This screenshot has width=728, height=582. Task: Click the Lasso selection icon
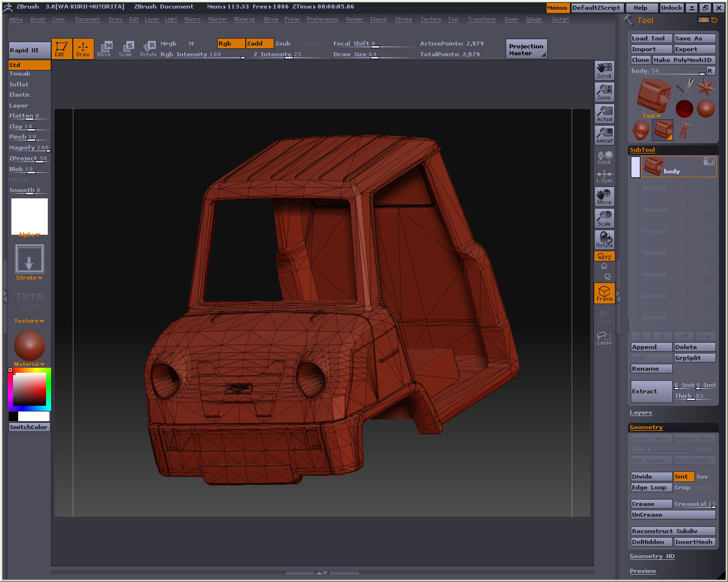click(x=604, y=339)
